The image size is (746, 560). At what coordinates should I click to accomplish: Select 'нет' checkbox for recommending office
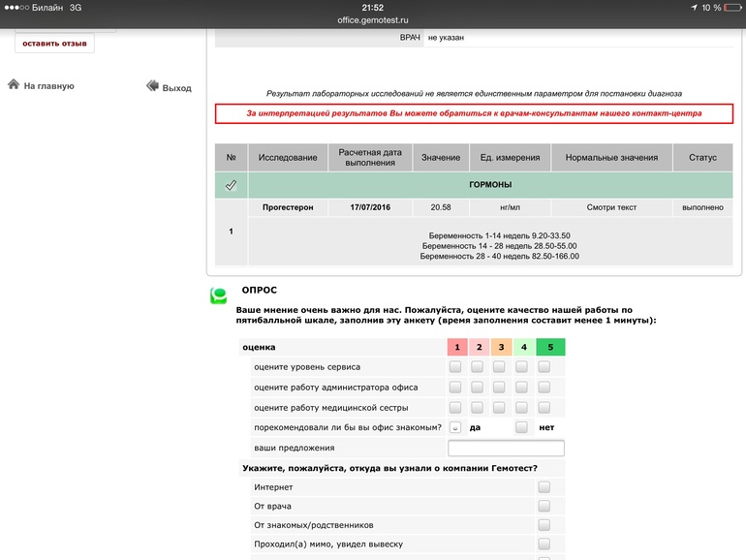(x=522, y=427)
